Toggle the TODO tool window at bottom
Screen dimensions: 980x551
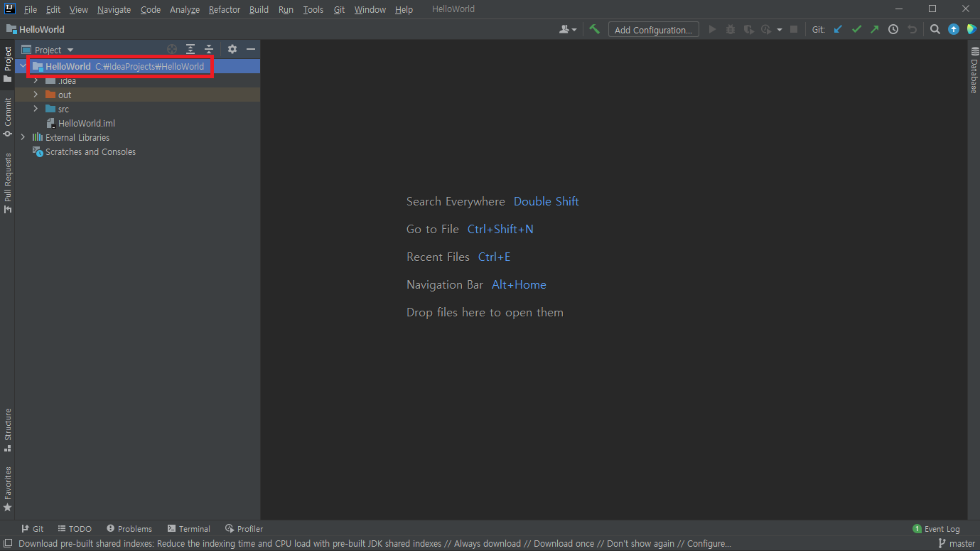pos(75,528)
